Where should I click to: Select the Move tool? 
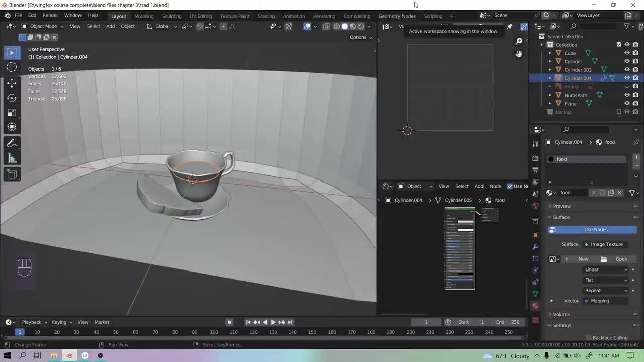point(12,83)
